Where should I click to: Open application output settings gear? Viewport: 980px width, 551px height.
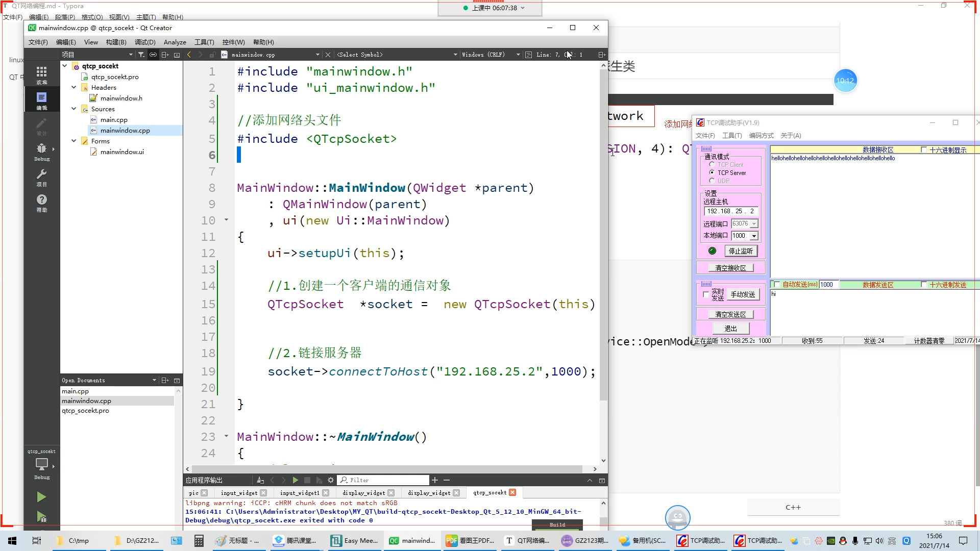[331, 480]
